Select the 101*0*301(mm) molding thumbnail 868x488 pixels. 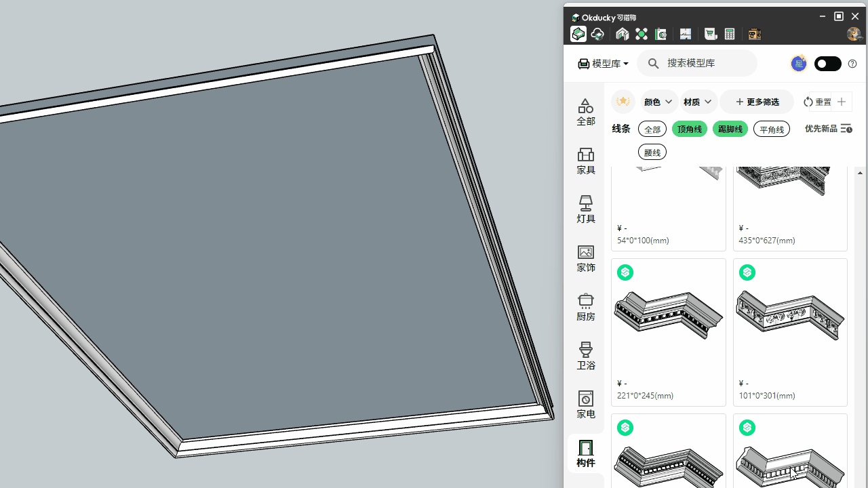(x=791, y=317)
